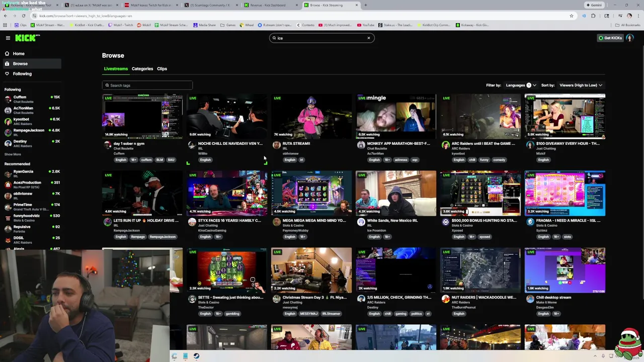Open RyanGarcia in Recommended list

click(x=31, y=173)
